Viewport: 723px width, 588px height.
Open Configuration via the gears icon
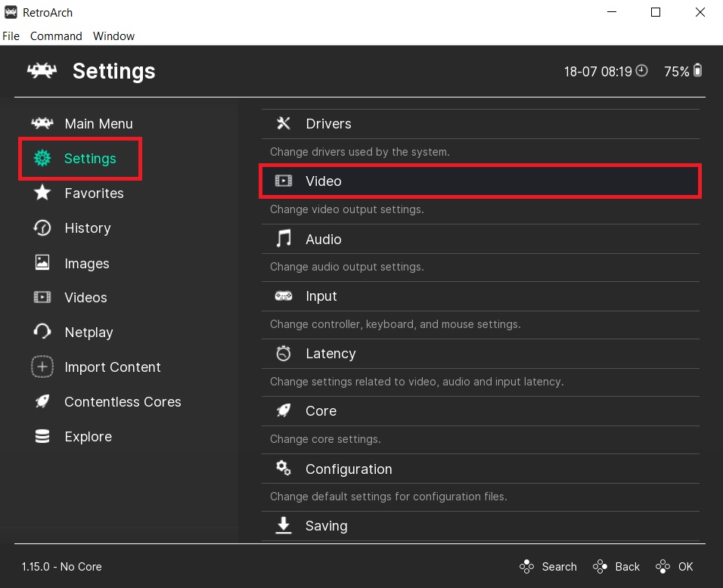[283, 469]
